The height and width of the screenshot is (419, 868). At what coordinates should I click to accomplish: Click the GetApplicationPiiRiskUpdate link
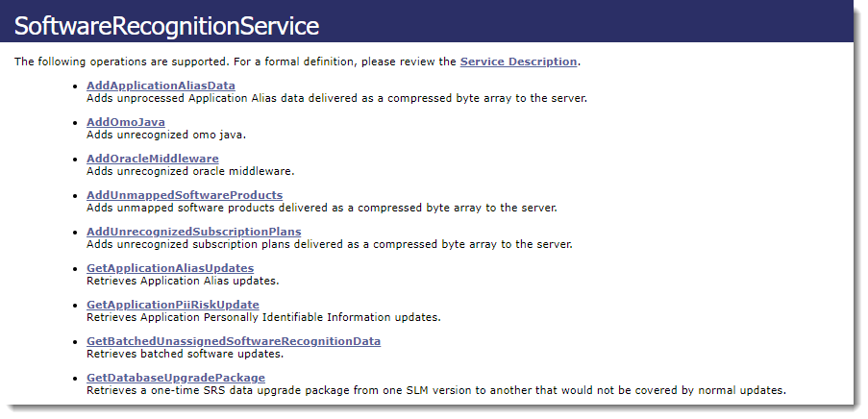[172, 305]
